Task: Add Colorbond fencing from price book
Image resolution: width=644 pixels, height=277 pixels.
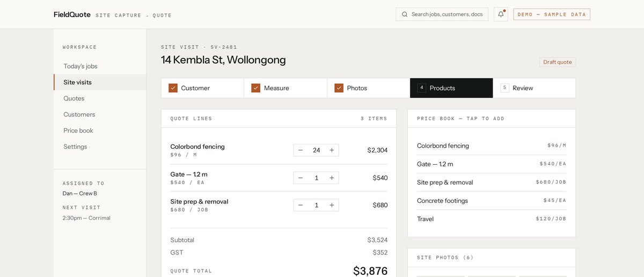Action: 492,145
